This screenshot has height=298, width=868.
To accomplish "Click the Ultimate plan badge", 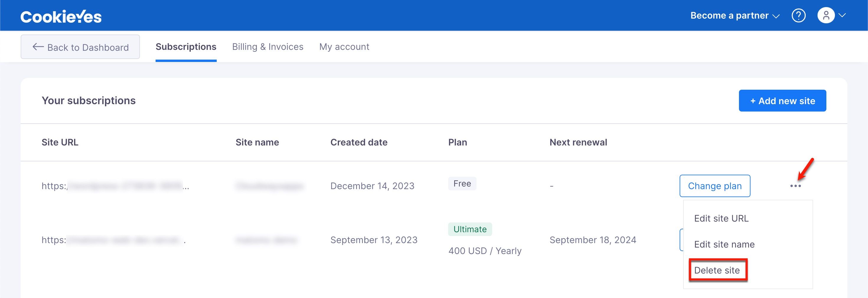I will coord(470,229).
